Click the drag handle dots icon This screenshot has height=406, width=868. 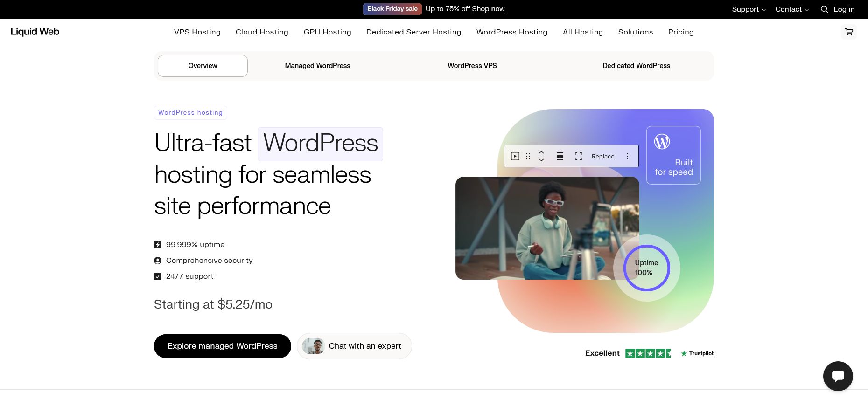pyautogui.click(x=528, y=156)
